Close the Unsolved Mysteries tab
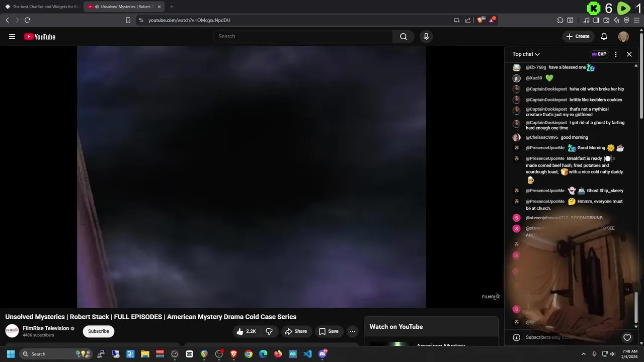 [159, 7]
